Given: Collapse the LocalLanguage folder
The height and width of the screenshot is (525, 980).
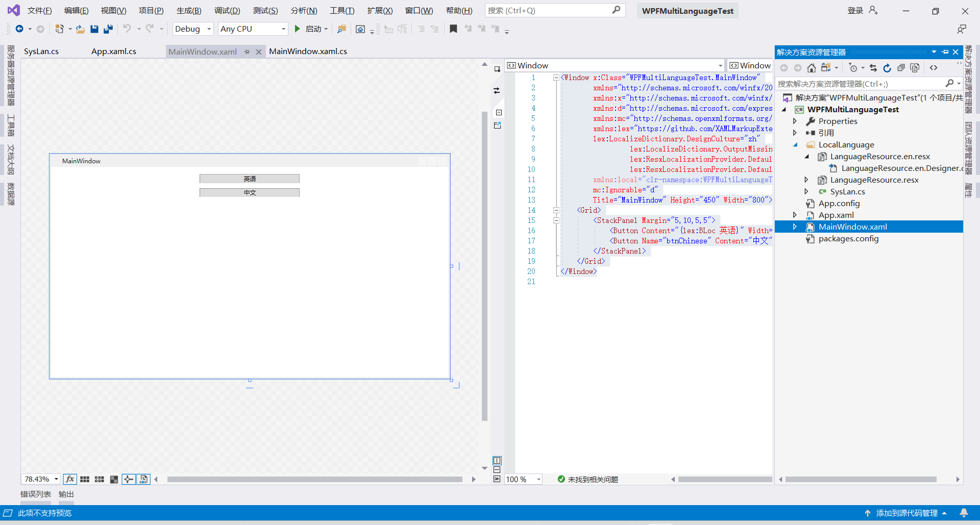Looking at the screenshot, I should coord(795,144).
